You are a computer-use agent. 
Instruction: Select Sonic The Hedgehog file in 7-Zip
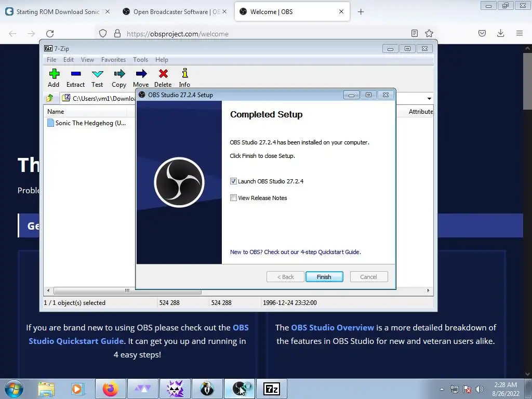(x=87, y=123)
